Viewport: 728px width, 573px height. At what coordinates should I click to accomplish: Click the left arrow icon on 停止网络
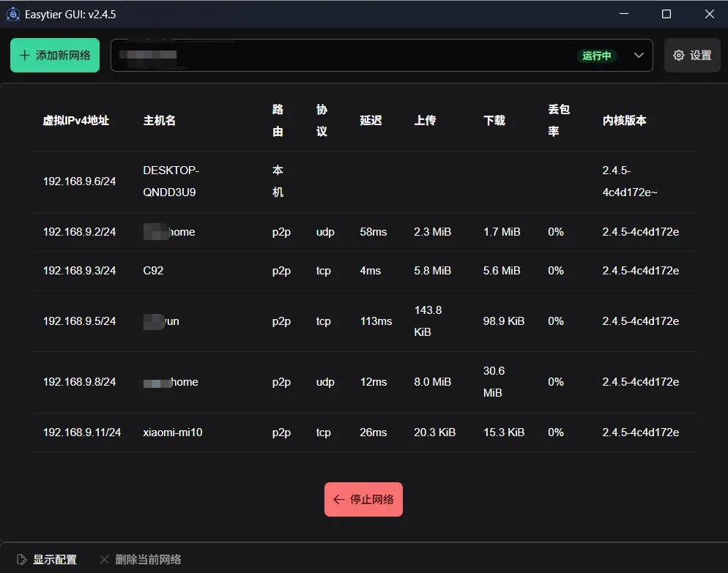338,499
